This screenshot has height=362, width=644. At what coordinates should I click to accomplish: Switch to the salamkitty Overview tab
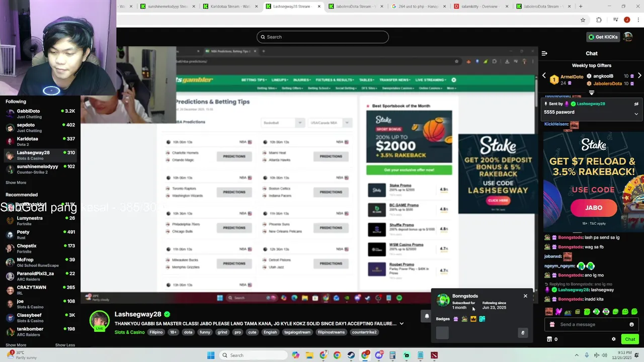(481, 7)
